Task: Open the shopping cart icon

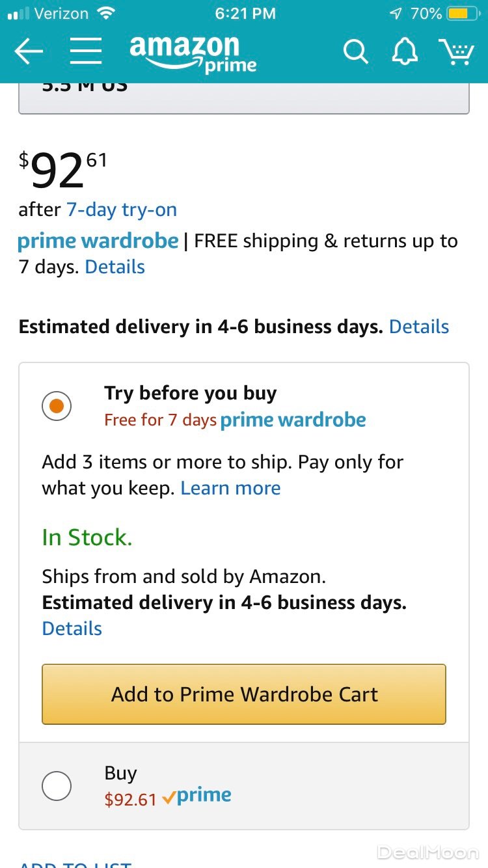Action: (x=455, y=51)
